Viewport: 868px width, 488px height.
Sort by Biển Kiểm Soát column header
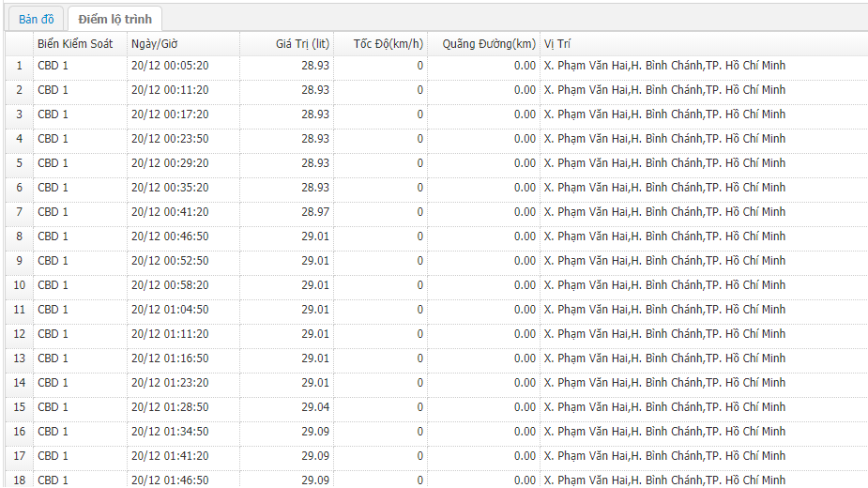75,44
